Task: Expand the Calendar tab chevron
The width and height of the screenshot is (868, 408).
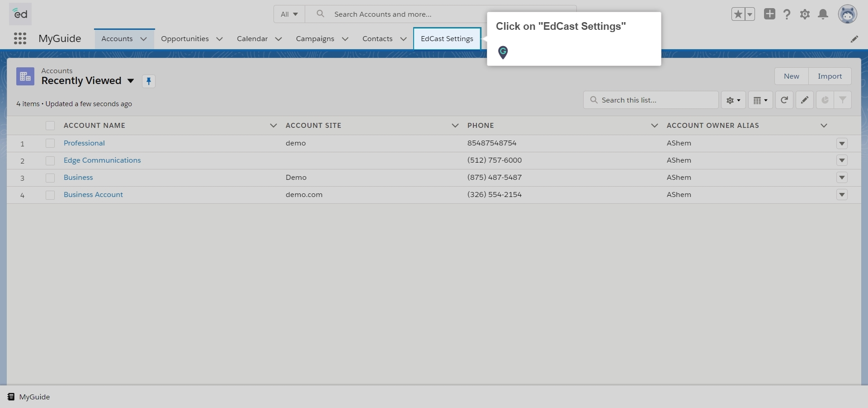Action: pyautogui.click(x=278, y=39)
